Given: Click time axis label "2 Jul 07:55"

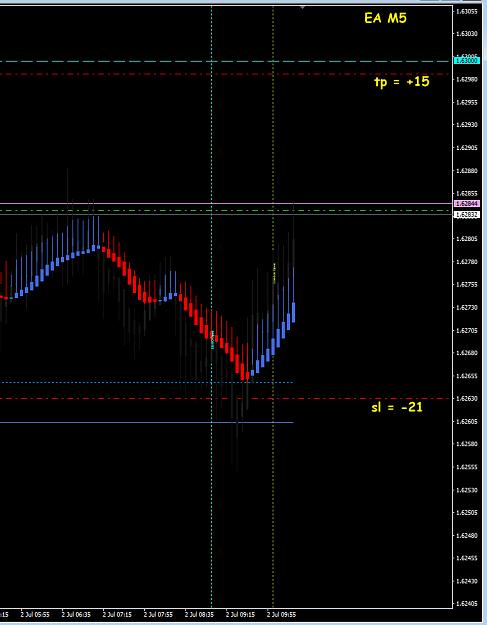Looking at the screenshot, I should 158,615.
